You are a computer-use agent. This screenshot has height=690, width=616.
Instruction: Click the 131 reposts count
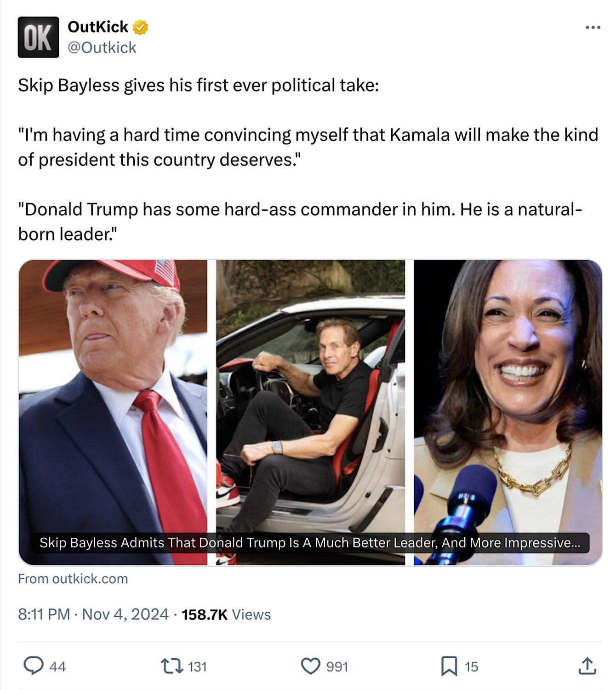pyautogui.click(x=197, y=667)
